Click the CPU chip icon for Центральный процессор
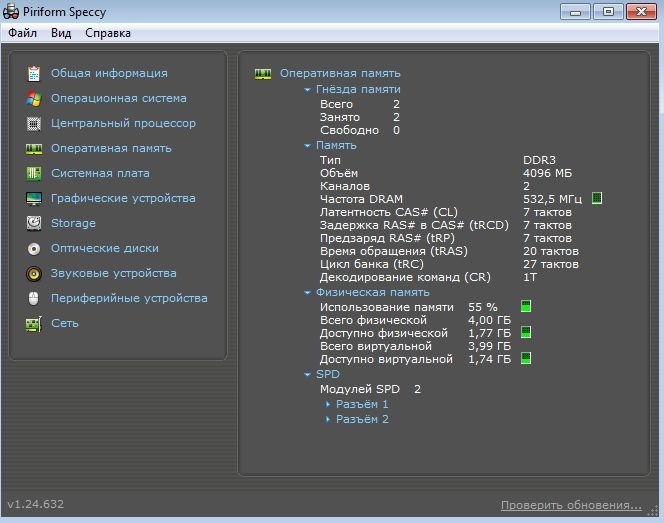The width and height of the screenshot is (664, 523). pyautogui.click(x=34, y=124)
